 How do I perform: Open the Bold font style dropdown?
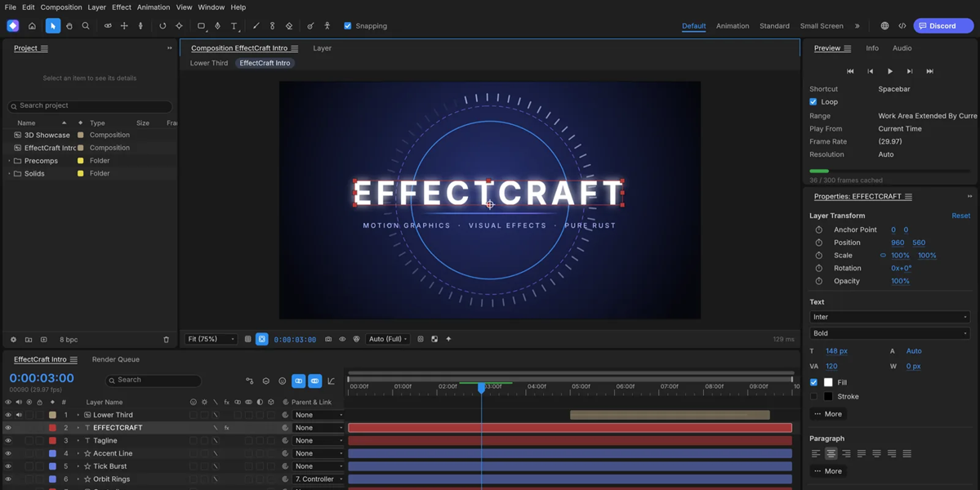889,333
